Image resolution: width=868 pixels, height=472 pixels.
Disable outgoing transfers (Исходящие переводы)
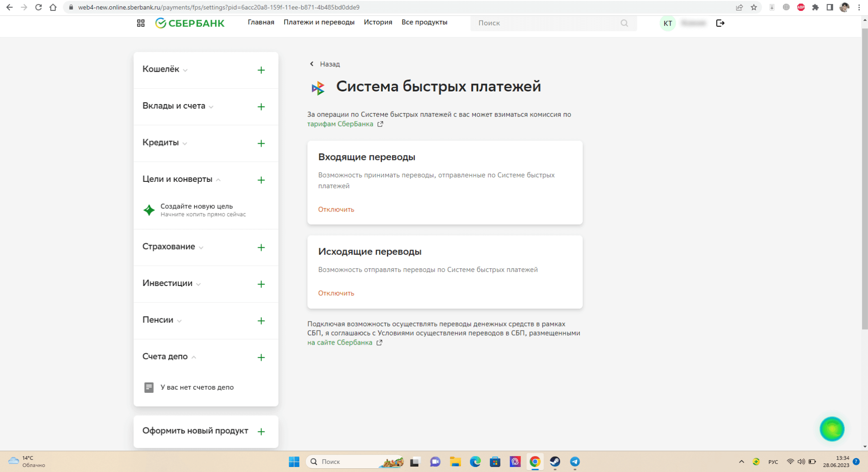click(x=336, y=293)
